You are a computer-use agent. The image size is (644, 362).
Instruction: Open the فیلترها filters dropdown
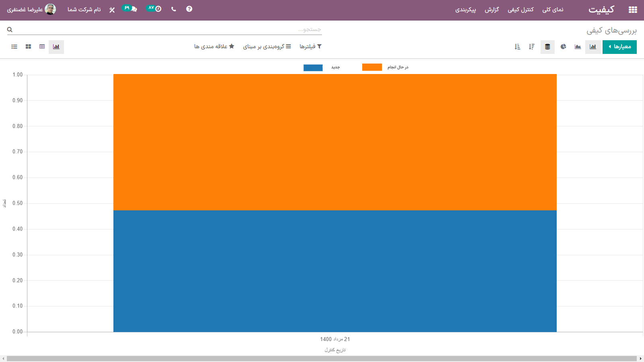pyautogui.click(x=310, y=47)
